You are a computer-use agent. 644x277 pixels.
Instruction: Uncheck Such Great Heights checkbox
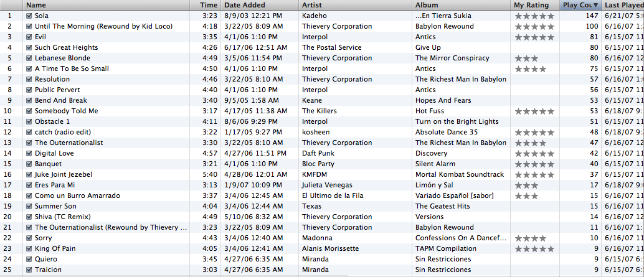29,47
